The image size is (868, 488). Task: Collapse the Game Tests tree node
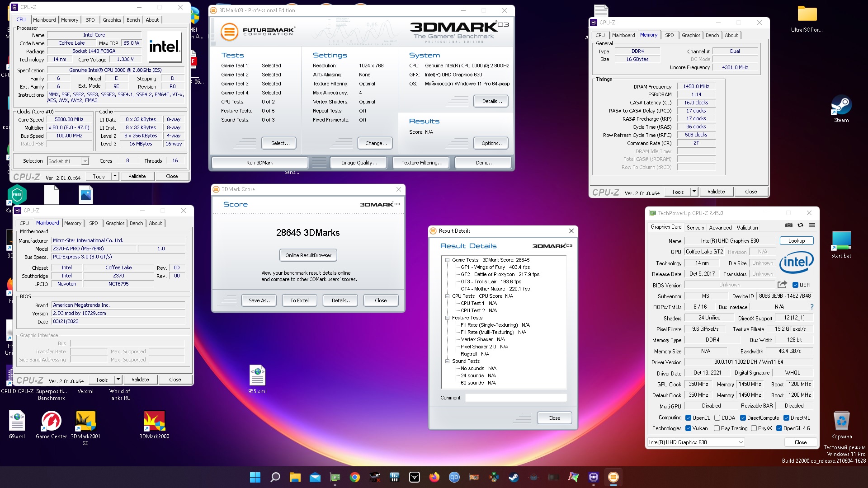click(447, 260)
